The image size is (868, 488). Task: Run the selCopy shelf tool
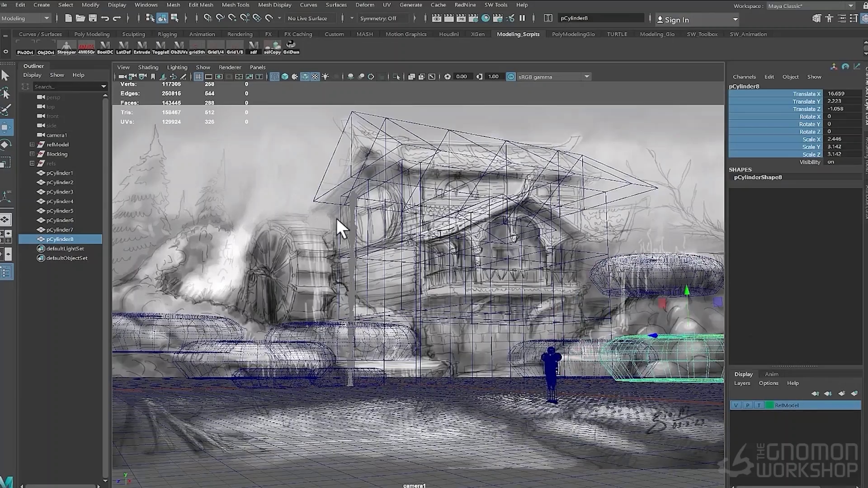click(x=272, y=47)
